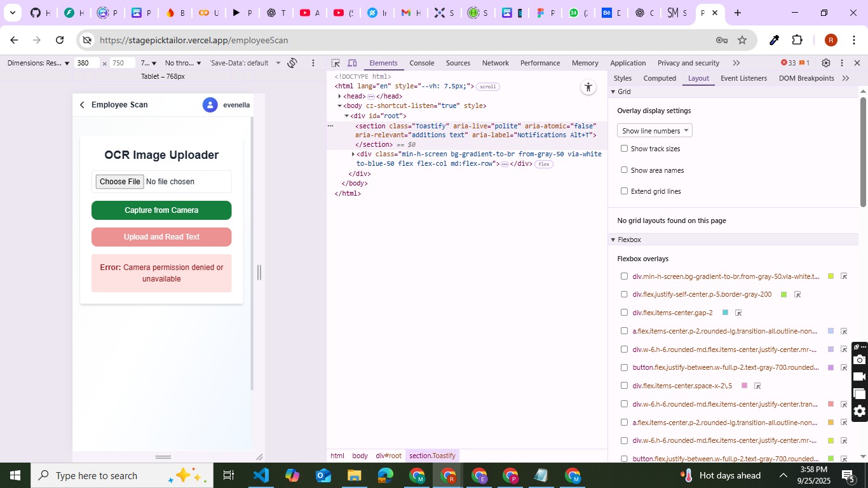Click the Capture from Camera button

click(x=161, y=210)
